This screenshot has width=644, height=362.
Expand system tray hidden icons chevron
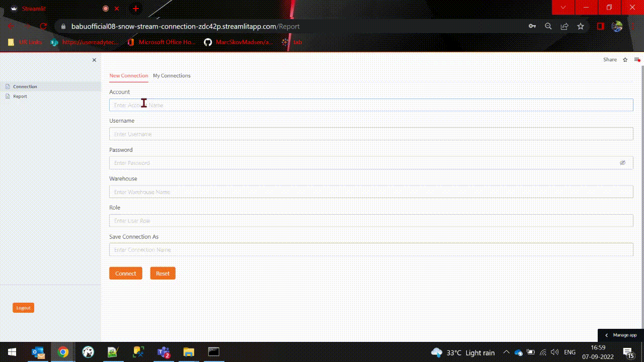point(506,352)
